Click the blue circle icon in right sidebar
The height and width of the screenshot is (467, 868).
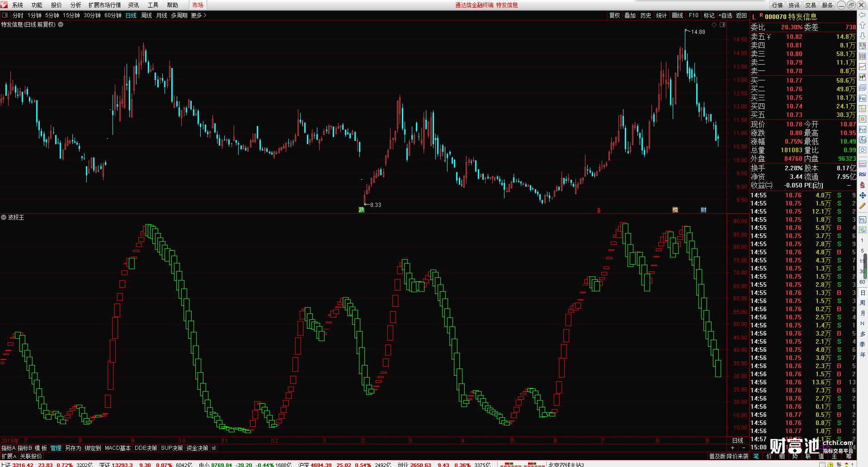coord(863,150)
